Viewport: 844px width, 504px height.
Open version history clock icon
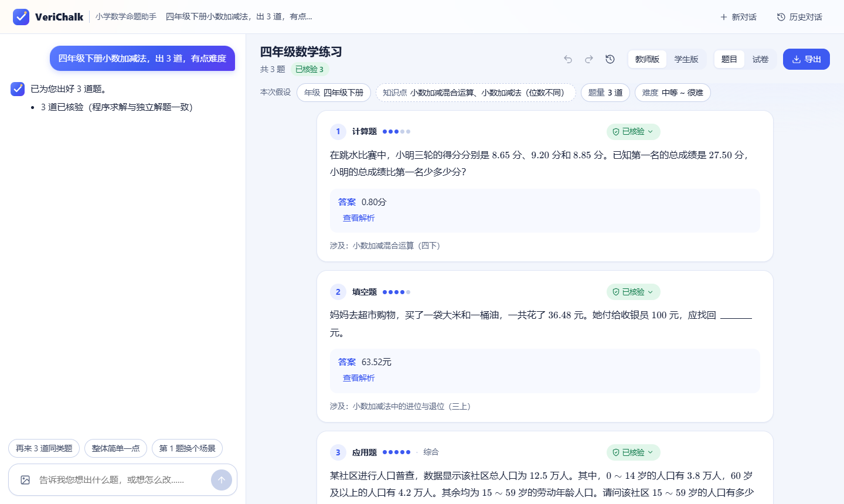[610, 59]
